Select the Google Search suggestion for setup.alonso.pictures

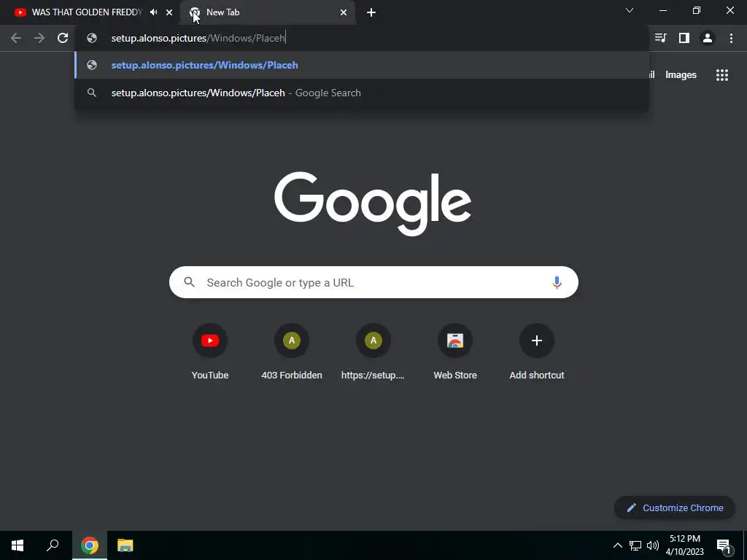(362, 93)
